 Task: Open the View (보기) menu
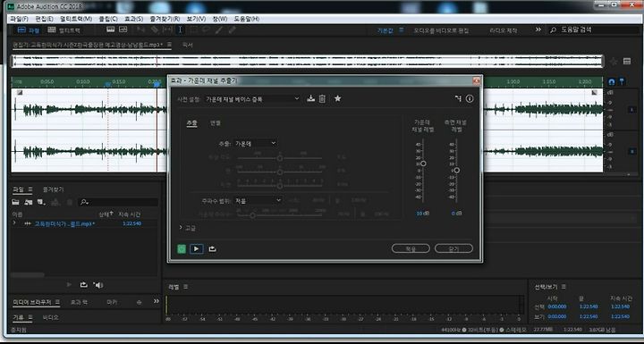[x=196, y=19]
